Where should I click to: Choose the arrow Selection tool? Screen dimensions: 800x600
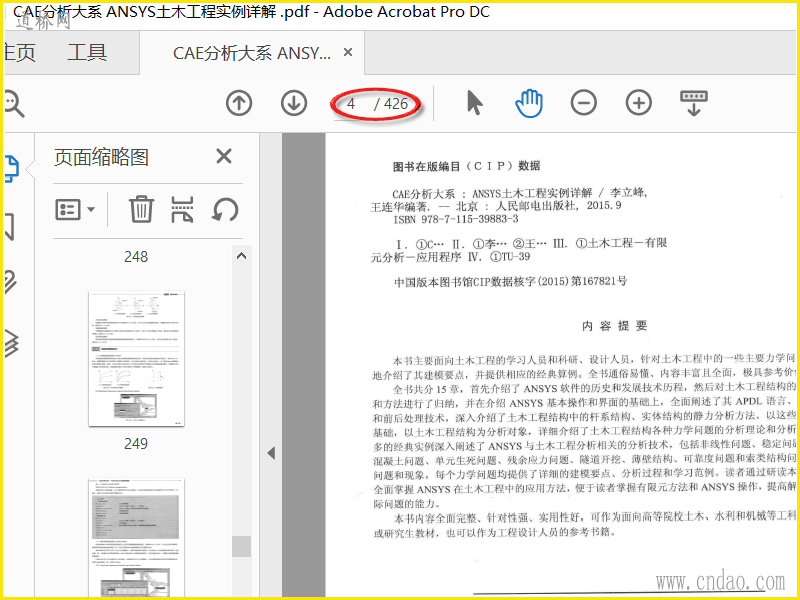tap(474, 103)
